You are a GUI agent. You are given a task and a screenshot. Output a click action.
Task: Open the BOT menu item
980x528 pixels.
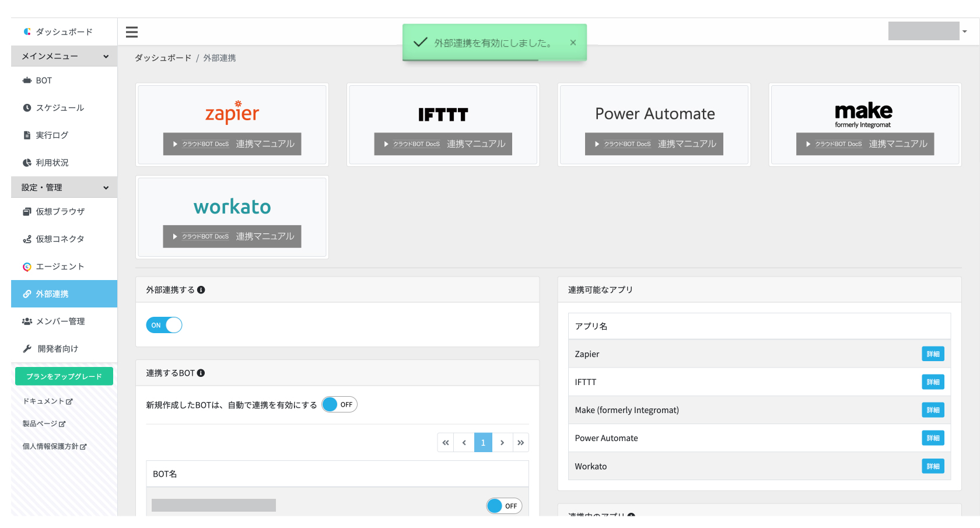point(64,81)
